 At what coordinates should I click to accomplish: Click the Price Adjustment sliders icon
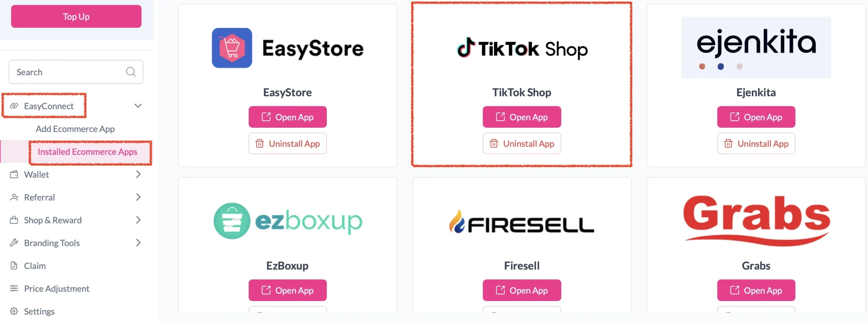pos(14,288)
